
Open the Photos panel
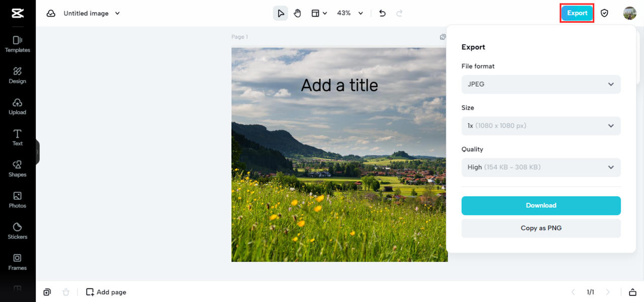click(x=18, y=200)
